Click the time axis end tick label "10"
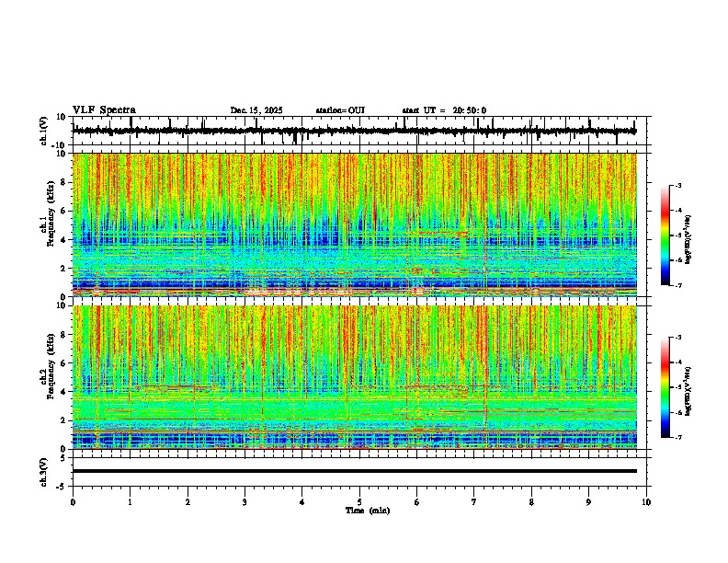This screenshot has height=563, width=728. pyautogui.click(x=646, y=502)
